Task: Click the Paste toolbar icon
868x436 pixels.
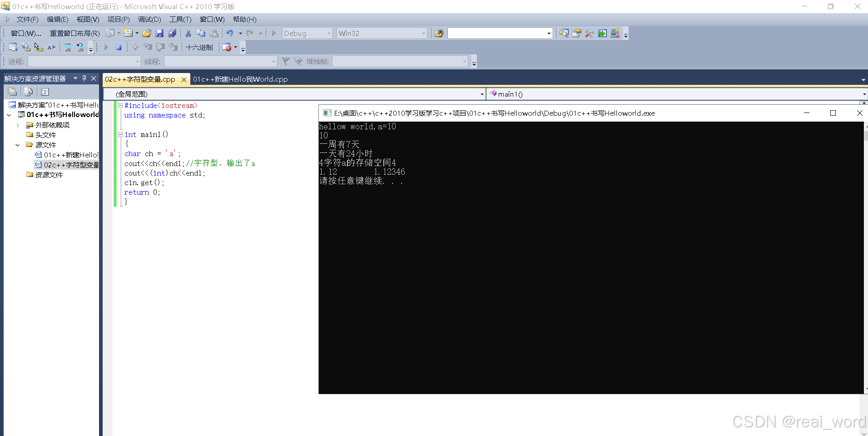Action: 214,33
